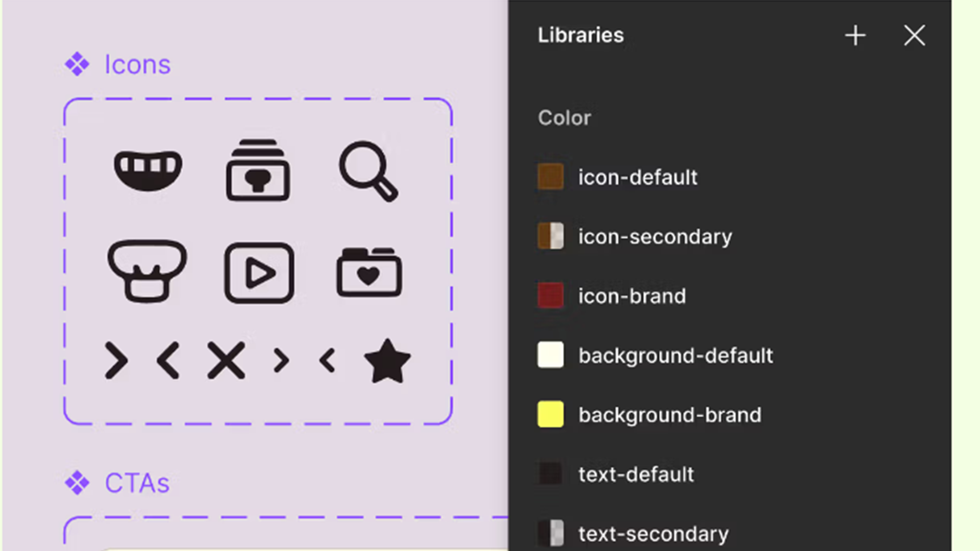Select the recipe jar box icon

[x=258, y=170]
